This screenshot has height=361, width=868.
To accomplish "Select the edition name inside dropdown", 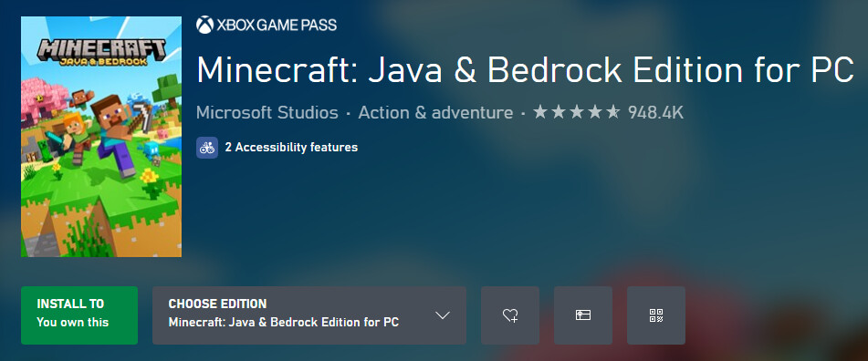I will point(284,323).
